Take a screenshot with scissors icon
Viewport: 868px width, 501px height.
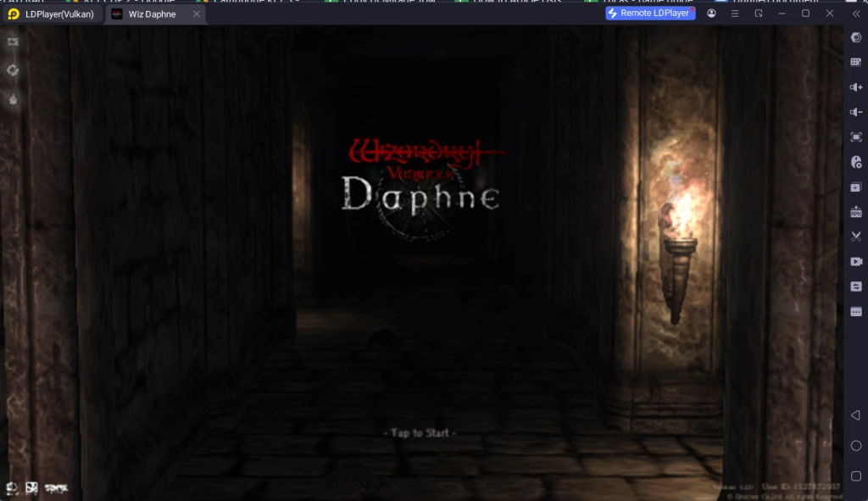pyautogui.click(x=856, y=237)
